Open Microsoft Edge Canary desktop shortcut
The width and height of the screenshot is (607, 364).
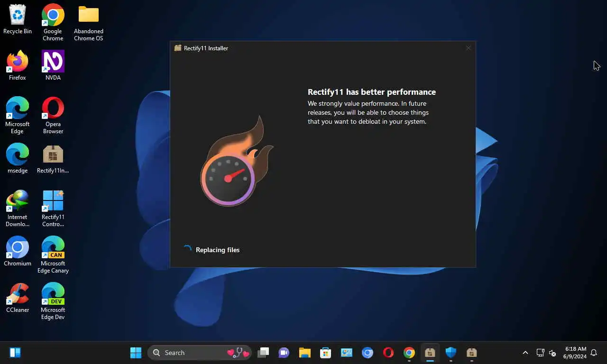[x=53, y=255]
